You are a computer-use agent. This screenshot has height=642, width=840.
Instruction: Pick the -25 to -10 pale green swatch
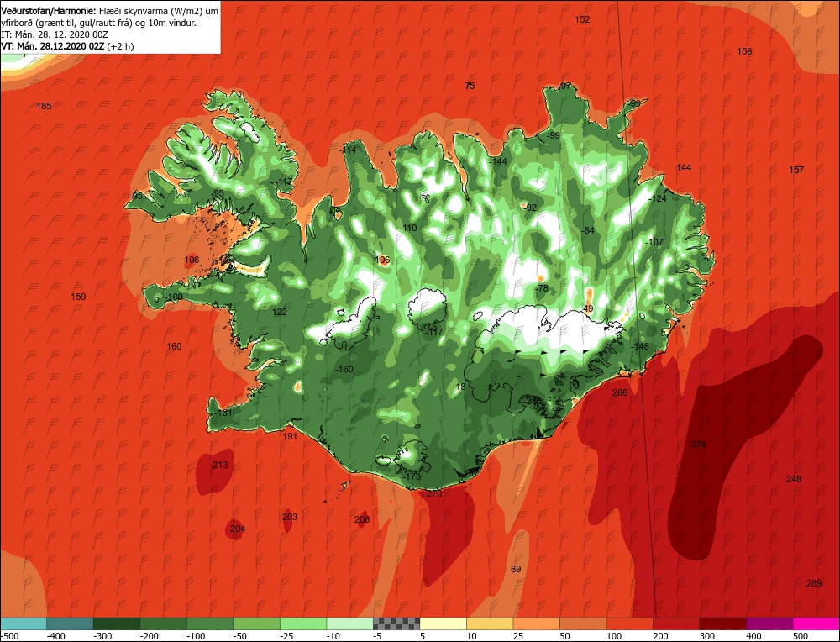coord(302,624)
